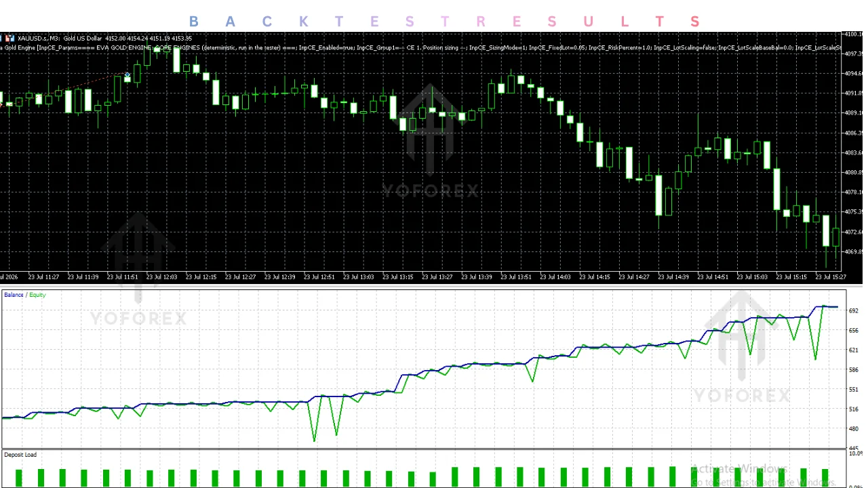
Task: Click the 4069.8 price axis label
Action: tap(854, 251)
